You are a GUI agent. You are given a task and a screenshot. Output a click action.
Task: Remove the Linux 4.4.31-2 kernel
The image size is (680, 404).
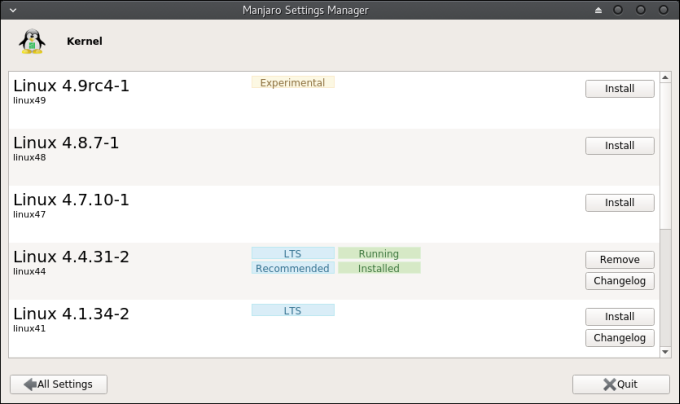(619, 259)
